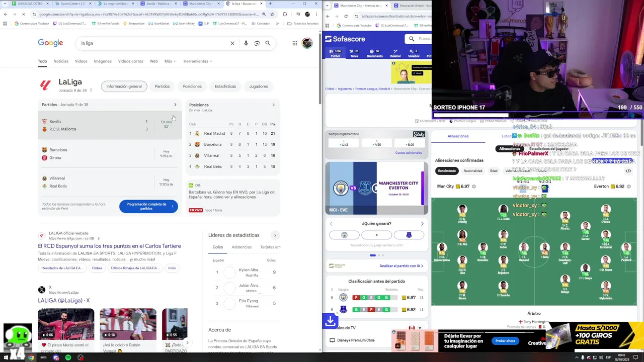The image size is (644, 362).
Task: Open Spotify from the taskbar
Action: [x=68, y=357]
